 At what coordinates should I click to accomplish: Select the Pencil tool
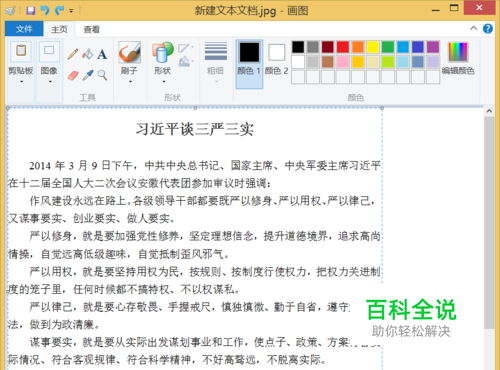pyautogui.click(x=73, y=54)
